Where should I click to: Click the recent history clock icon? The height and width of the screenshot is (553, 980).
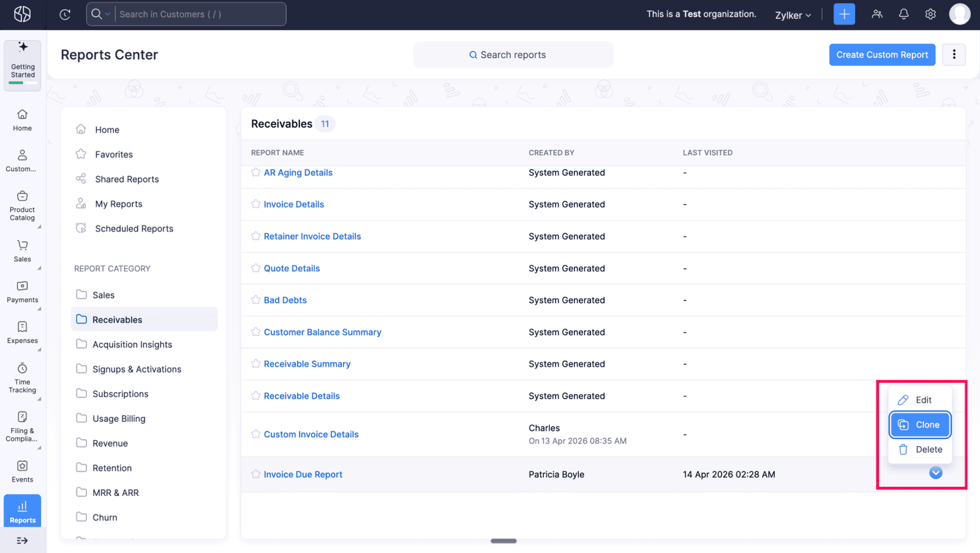coord(65,14)
